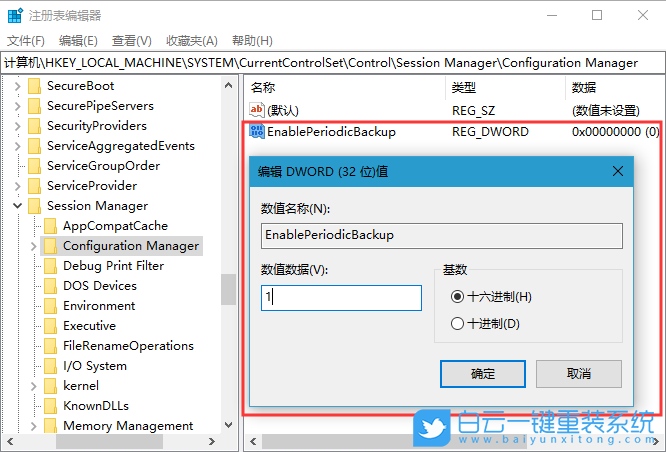Click the Executive folder icon

tap(51, 325)
